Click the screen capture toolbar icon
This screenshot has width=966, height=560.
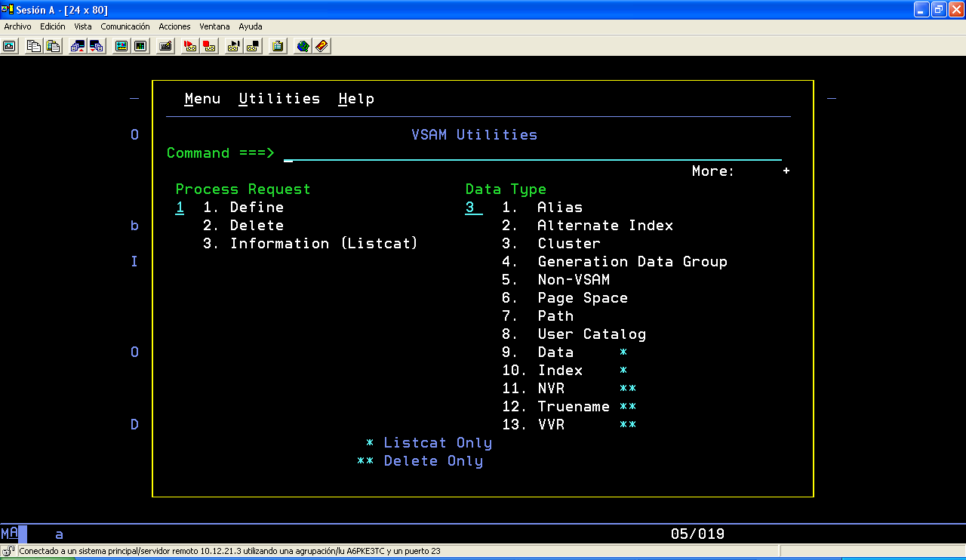point(9,46)
